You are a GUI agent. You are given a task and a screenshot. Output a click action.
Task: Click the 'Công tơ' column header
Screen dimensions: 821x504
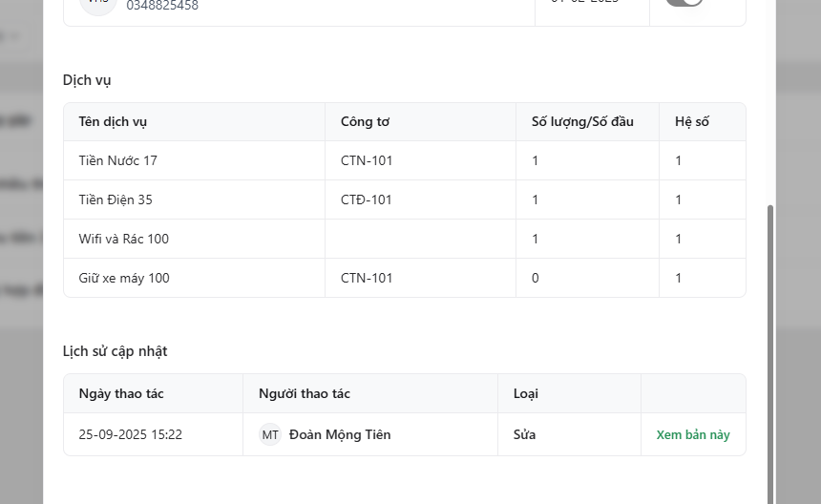tap(365, 121)
